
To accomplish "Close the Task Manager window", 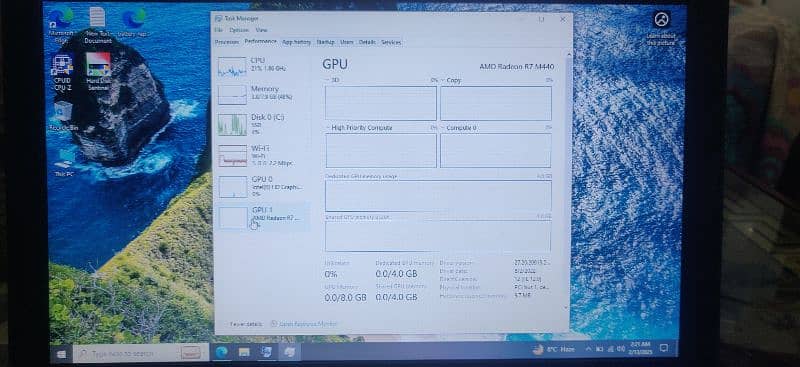I will [563, 19].
